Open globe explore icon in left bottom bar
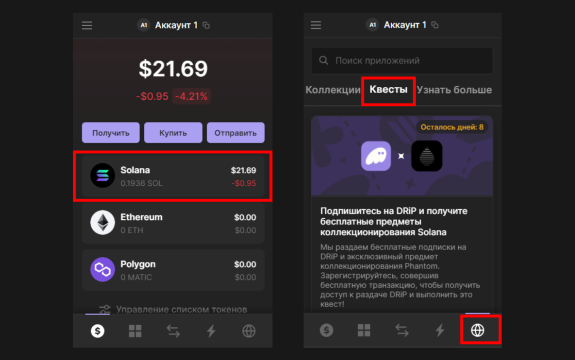The height and width of the screenshot is (360, 575). [249, 331]
